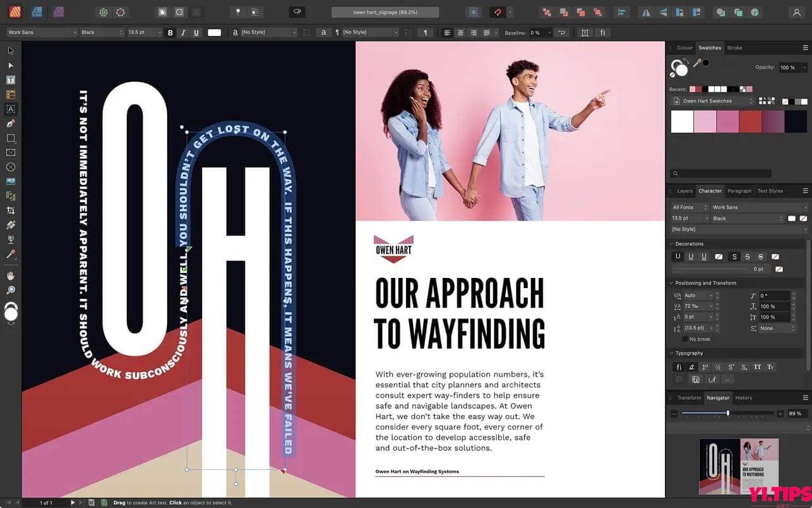Screen dimensions: 812x508
Task: Select the Artistic Text tool
Action: 10,109
